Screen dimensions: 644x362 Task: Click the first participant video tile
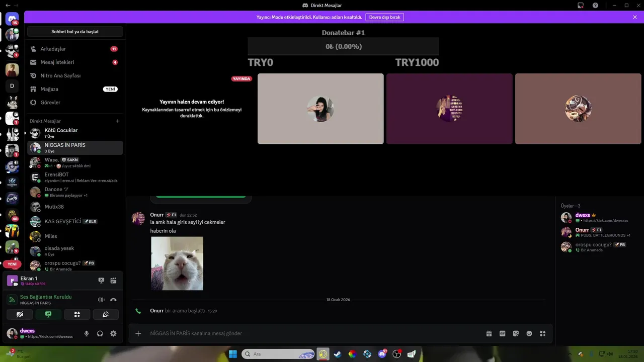320,109
